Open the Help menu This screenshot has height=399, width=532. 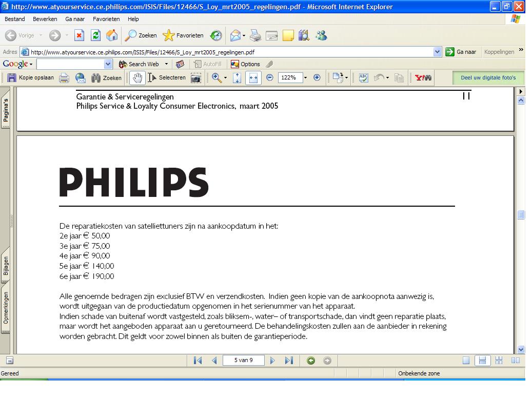[133, 19]
